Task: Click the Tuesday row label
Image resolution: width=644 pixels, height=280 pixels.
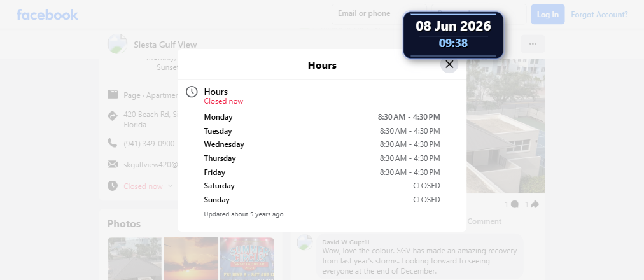Action: click(x=218, y=131)
